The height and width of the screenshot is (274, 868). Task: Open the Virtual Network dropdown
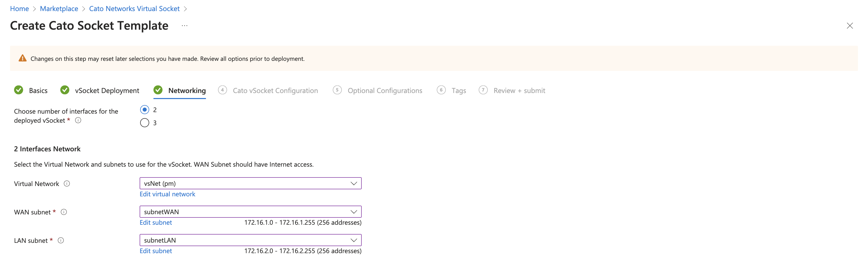pyautogui.click(x=250, y=183)
